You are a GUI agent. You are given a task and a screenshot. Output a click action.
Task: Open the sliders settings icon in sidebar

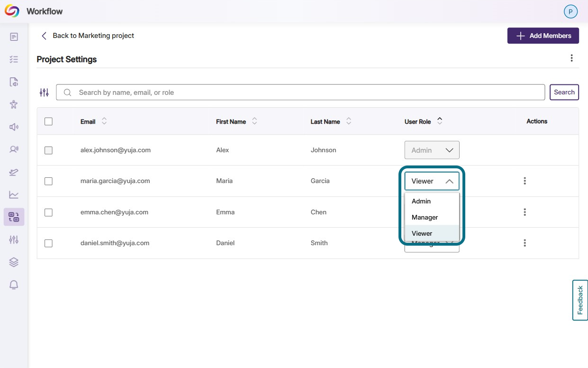point(14,239)
